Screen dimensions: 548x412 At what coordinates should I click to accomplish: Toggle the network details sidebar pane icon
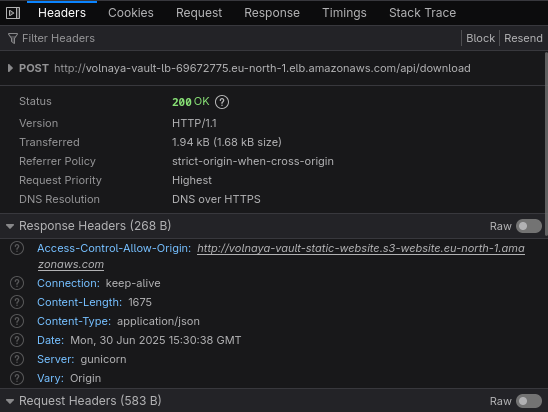(x=13, y=13)
